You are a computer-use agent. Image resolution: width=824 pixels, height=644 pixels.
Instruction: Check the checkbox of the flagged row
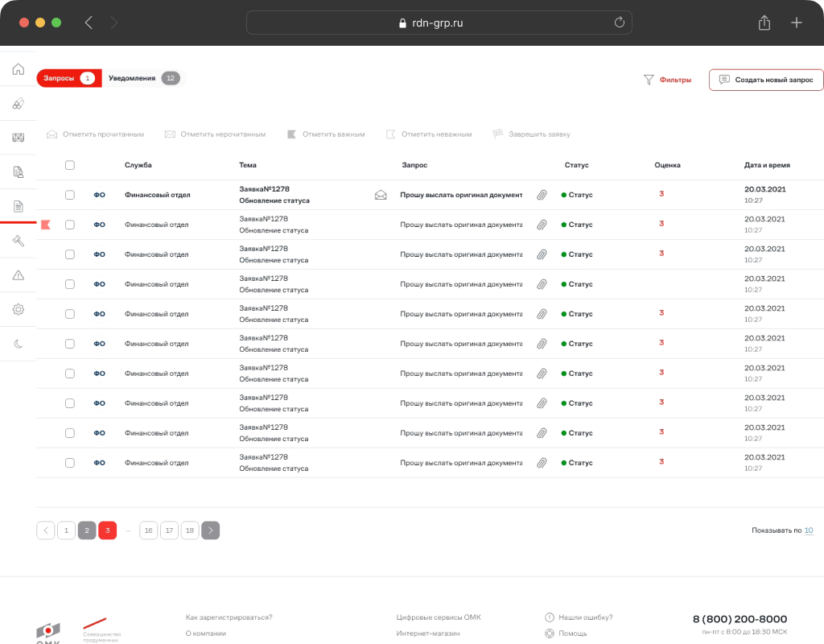tap(70, 225)
